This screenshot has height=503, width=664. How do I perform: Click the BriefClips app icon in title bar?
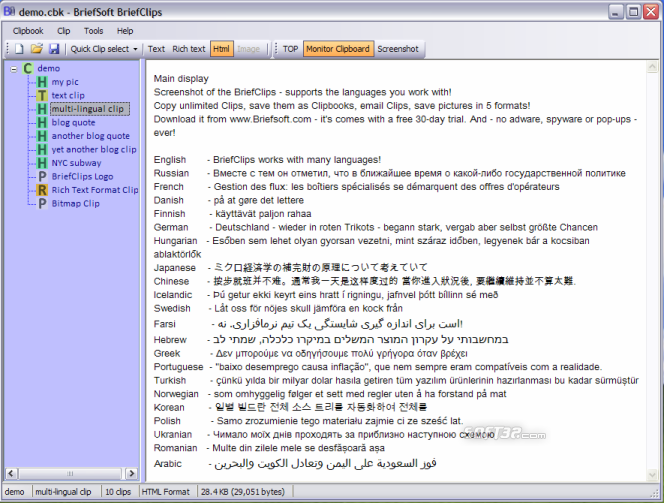coord(9,11)
